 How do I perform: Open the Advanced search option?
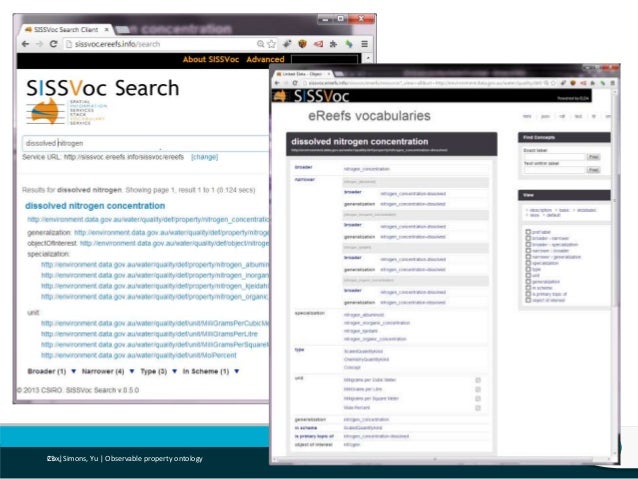coord(265,59)
